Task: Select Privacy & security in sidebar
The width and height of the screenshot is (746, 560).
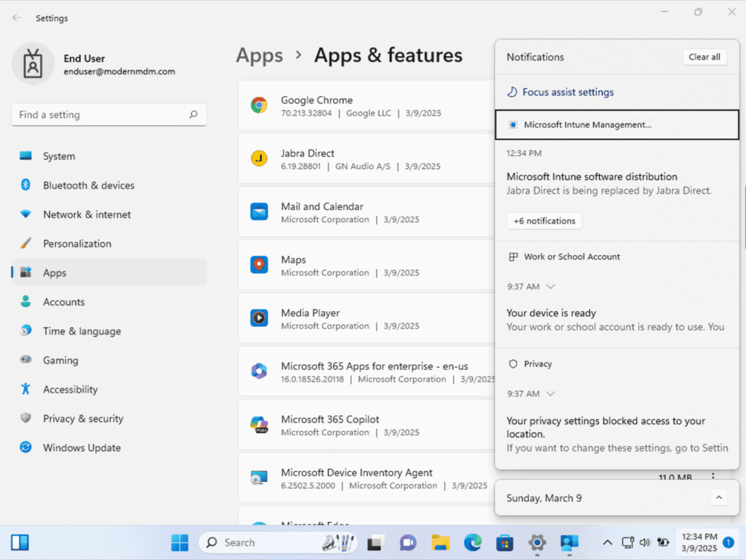Action: [x=82, y=419]
